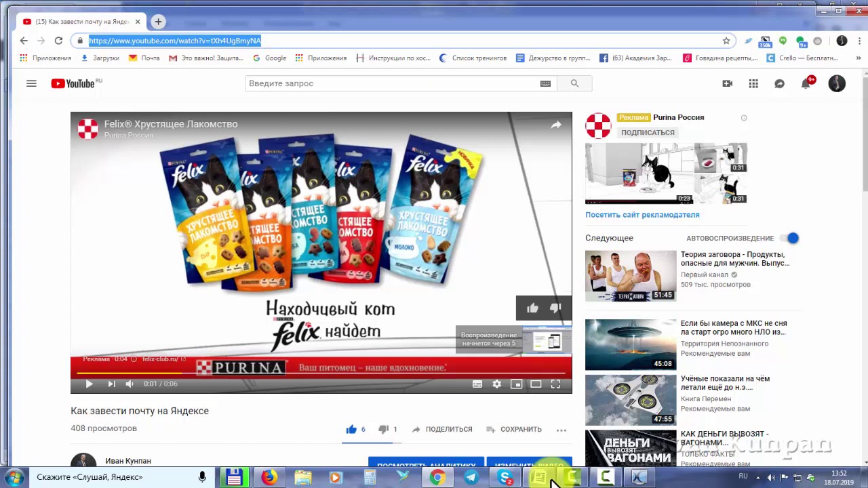
Task: Open the YouTube account avatar menu
Action: point(837,83)
